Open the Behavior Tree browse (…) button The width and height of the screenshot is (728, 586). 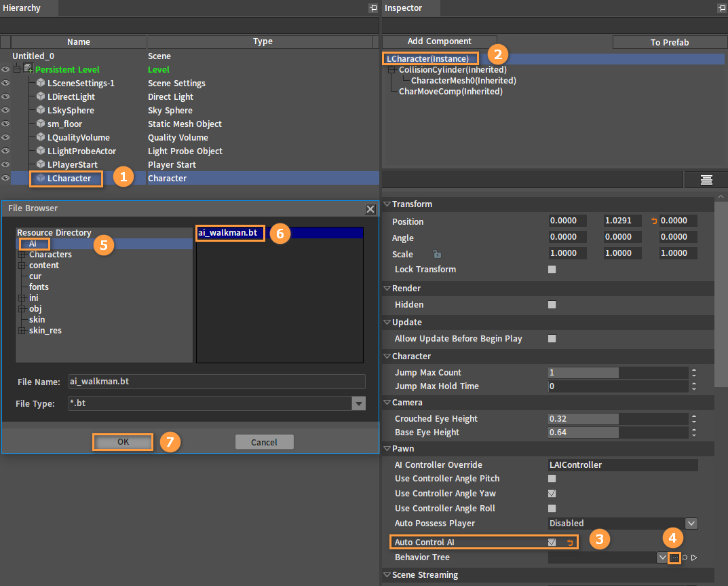(x=674, y=557)
